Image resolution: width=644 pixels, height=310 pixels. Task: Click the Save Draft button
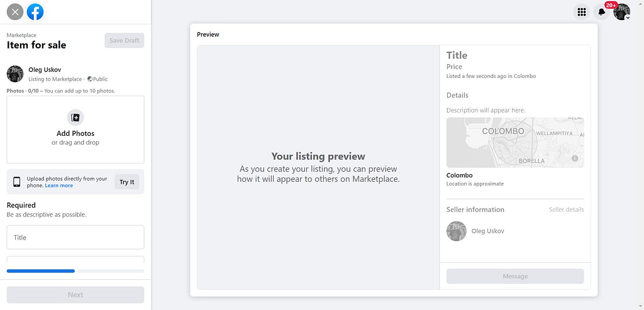(125, 40)
